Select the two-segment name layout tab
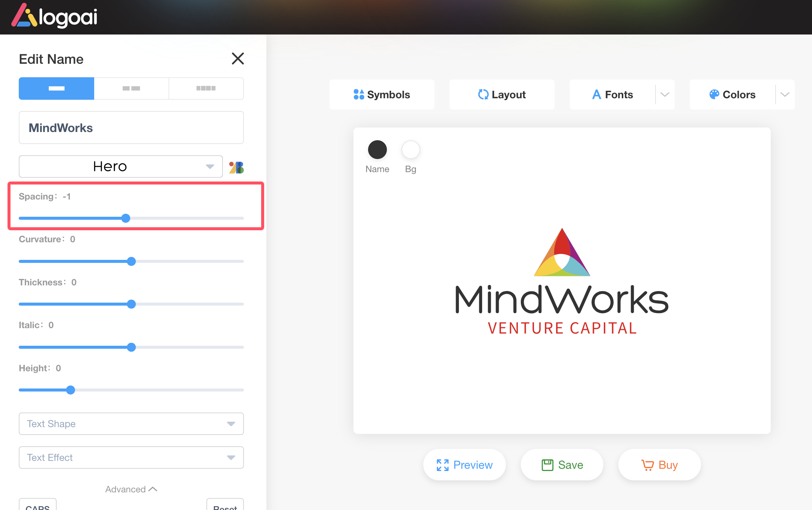This screenshot has width=812, height=510. click(x=131, y=88)
